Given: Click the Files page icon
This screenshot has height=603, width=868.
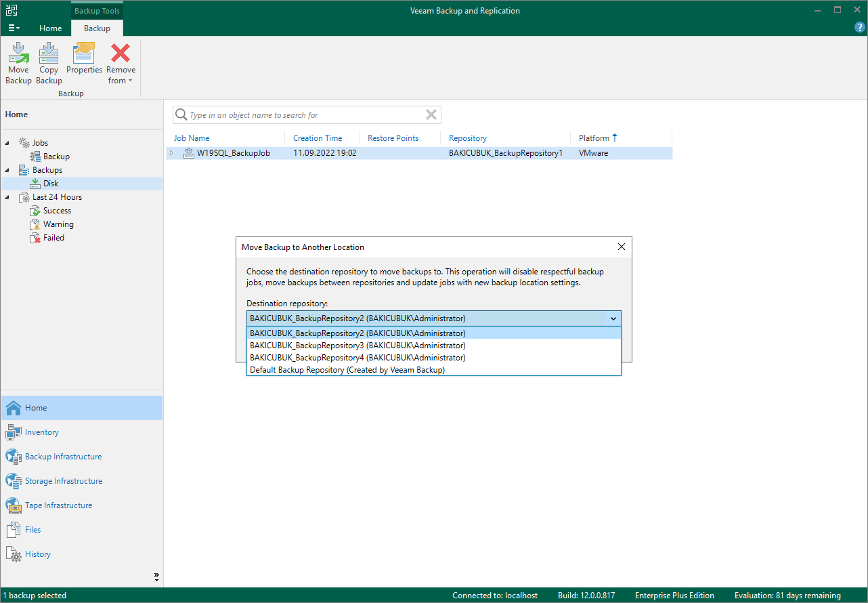Looking at the screenshot, I should pyautogui.click(x=14, y=530).
